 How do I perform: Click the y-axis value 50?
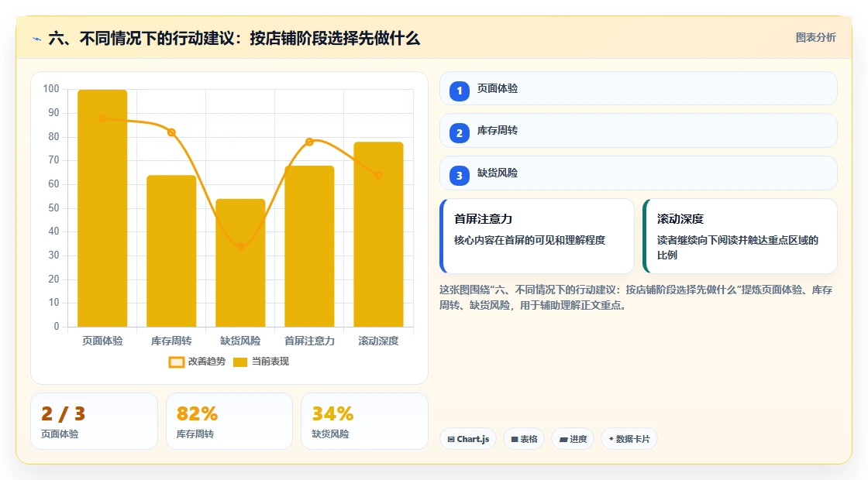click(x=53, y=208)
